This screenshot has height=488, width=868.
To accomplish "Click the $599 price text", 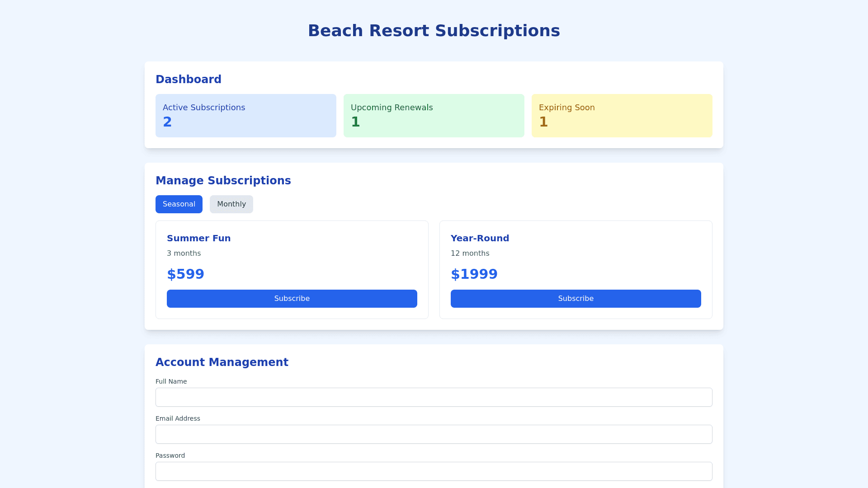I will [185, 274].
